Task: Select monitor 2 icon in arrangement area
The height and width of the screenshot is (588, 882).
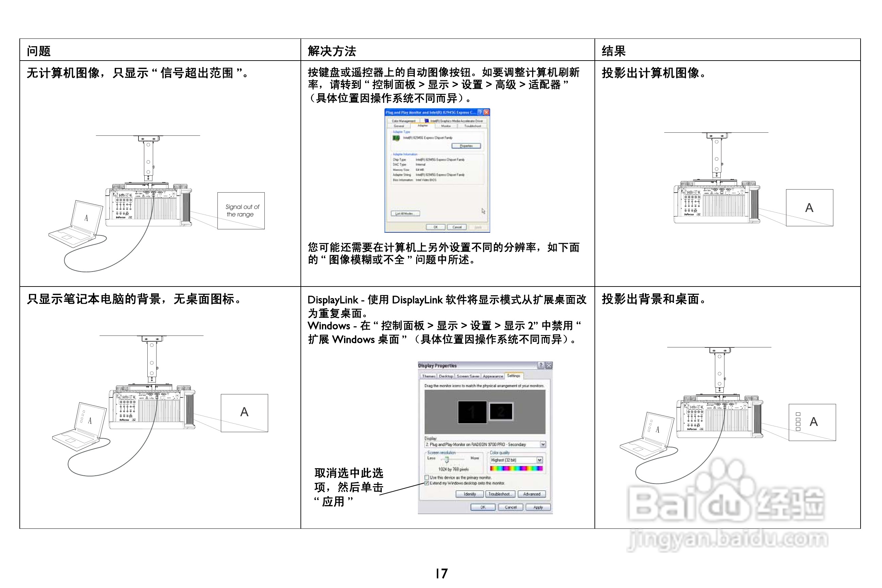Action: pos(501,412)
